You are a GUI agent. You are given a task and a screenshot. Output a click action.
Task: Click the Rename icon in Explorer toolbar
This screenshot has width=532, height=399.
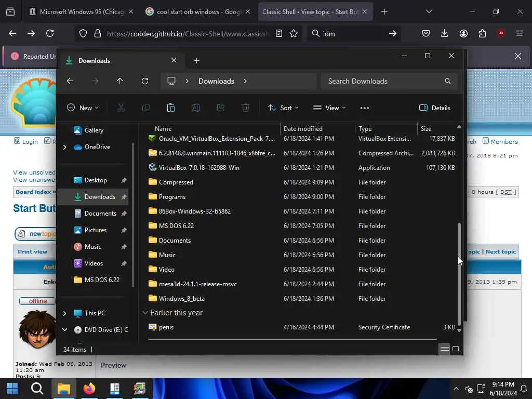click(x=196, y=108)
